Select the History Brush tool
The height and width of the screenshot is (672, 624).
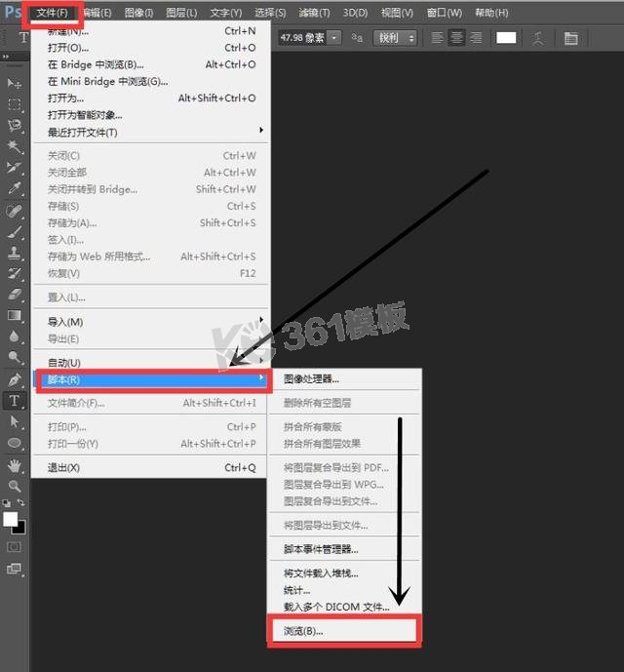point(15,273)
